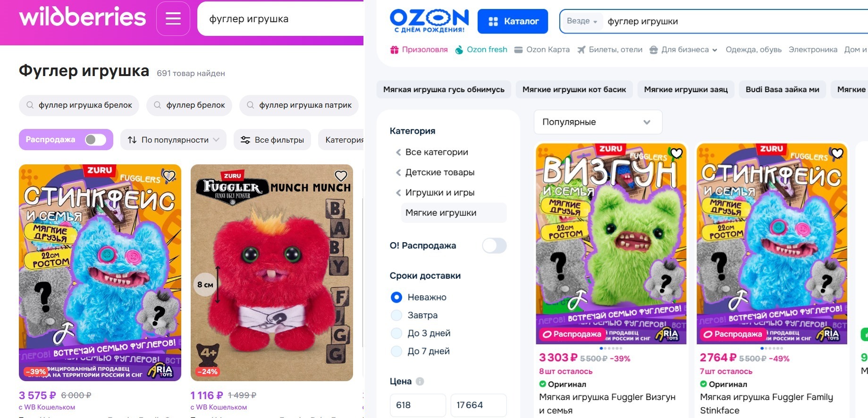
Task: Open the Все фильтры filter icon
Action: [x=245, y=140]
